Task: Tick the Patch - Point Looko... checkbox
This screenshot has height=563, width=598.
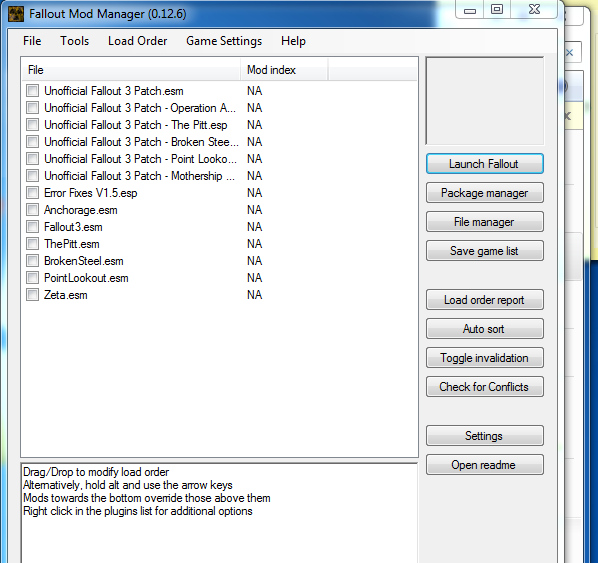Action: pyautogui.click(x=32, y=159)
